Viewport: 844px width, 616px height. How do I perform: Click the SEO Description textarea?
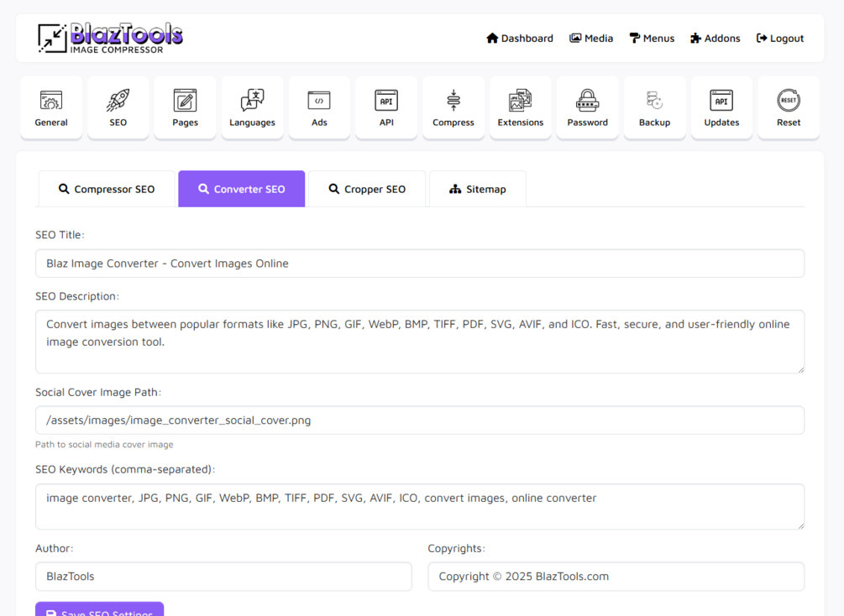pos(420,342)
